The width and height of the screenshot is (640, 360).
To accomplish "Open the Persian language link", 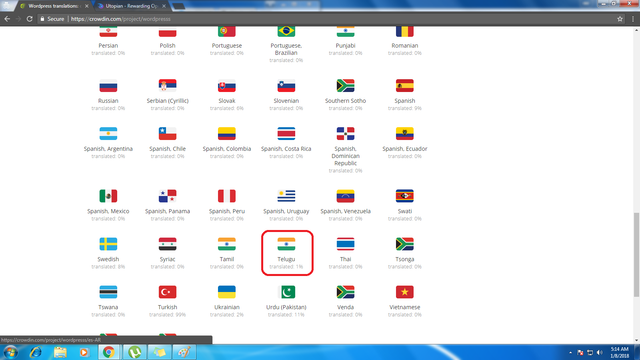I will 108,46.
